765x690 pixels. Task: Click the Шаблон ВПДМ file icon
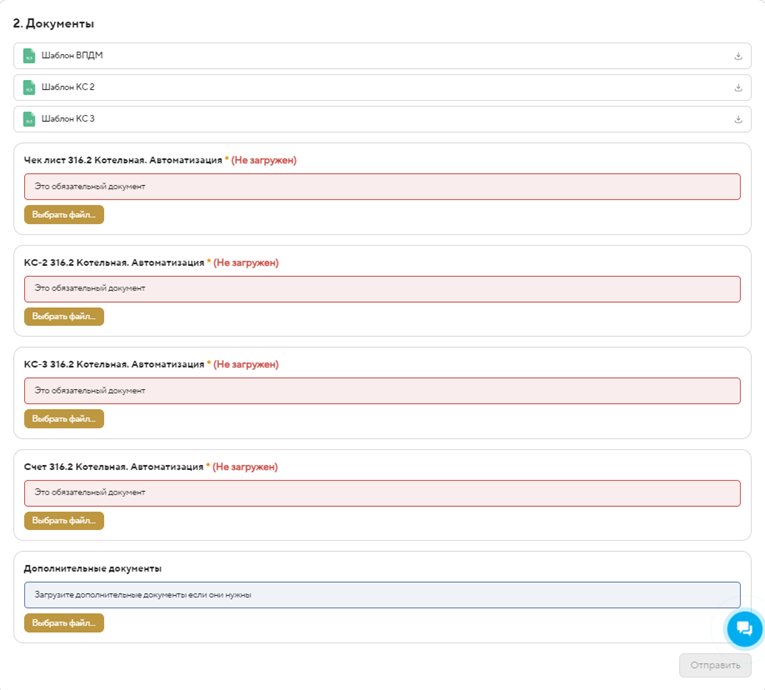coord(29,56)
